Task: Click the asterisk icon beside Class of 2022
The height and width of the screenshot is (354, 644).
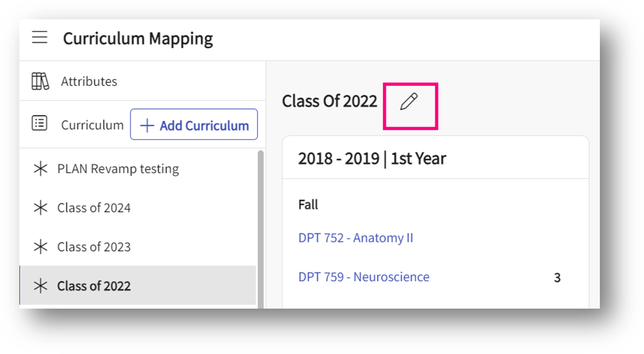Action: 41,286
